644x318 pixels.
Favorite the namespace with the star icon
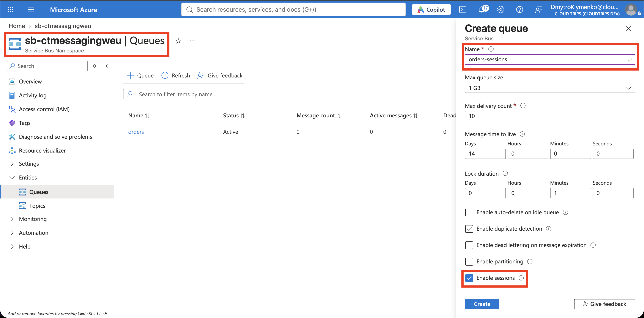[178, 41]
